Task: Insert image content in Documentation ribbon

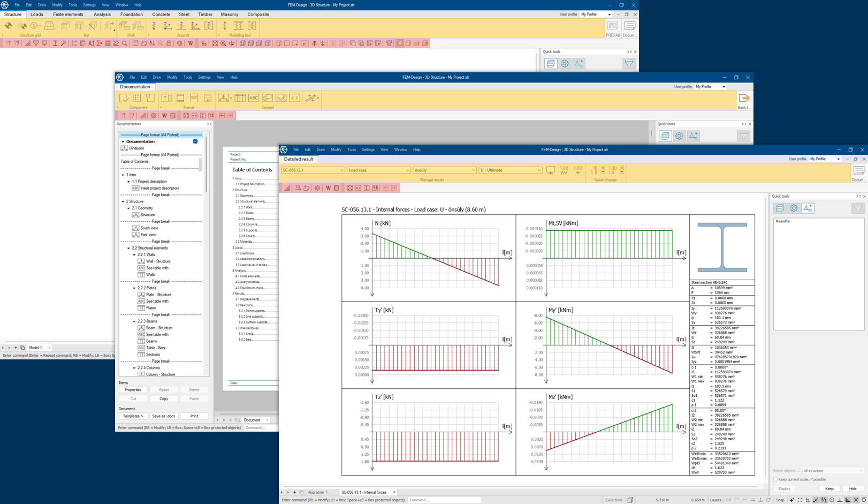Action: click(281, 98)
